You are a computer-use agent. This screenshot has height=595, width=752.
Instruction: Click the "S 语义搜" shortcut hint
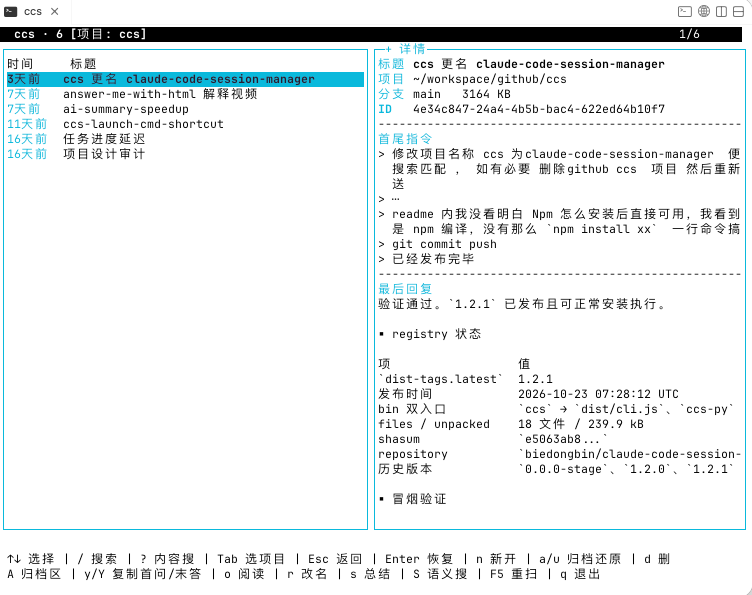440,574
